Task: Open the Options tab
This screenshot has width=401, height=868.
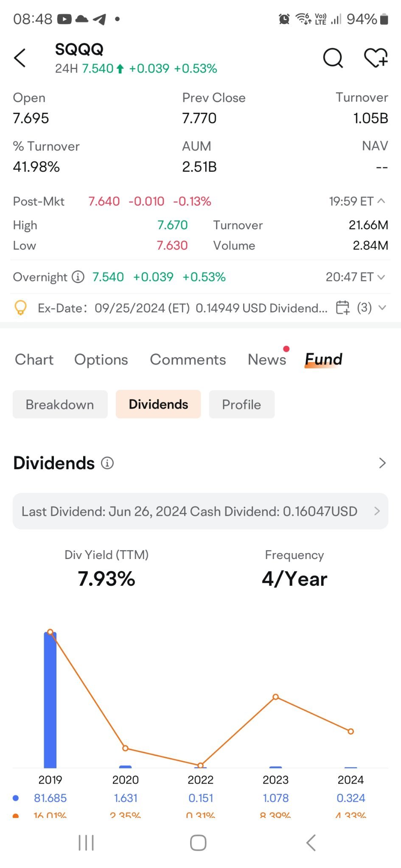Action: (101, 359)
